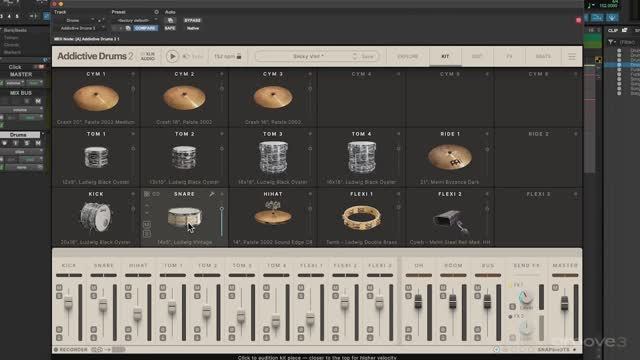Open the HIHAT slot menu arrow

(310, 194)
